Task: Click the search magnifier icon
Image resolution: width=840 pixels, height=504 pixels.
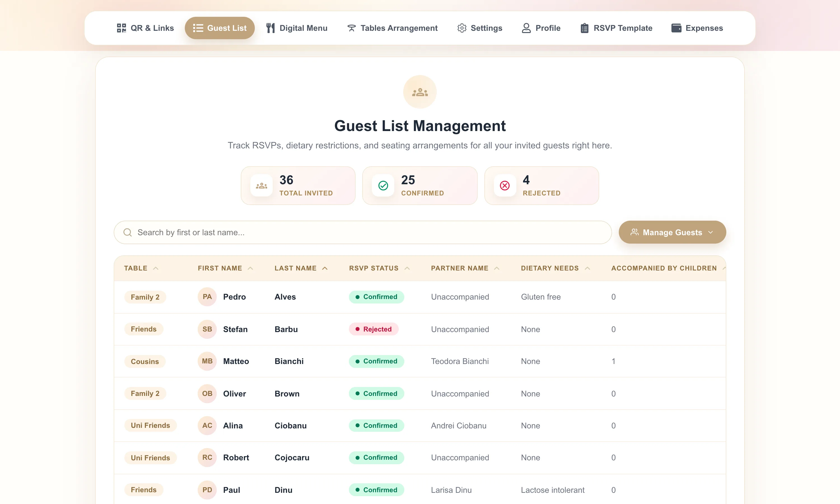Action: (128, 232)
